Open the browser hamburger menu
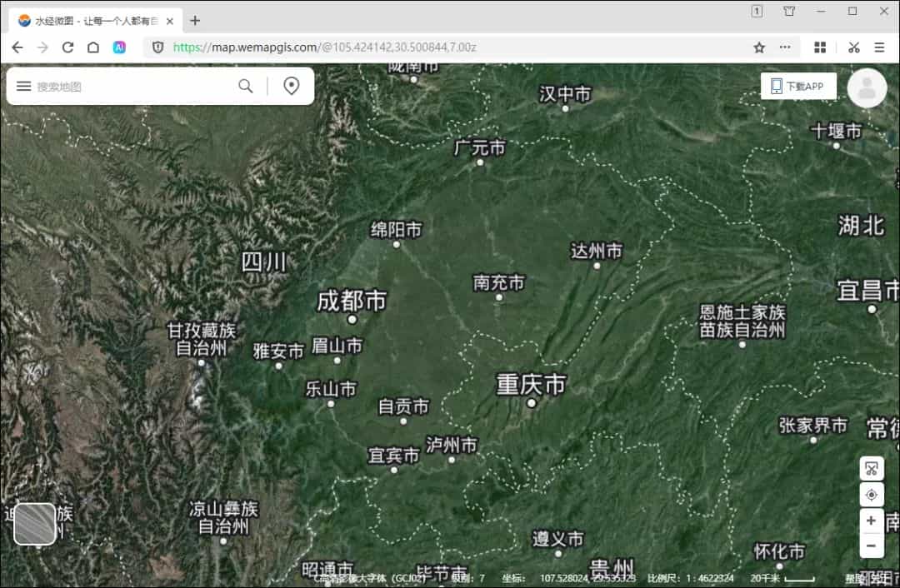Screen dimensions: 900x588 pyautogui.click(x=880, y=47)
